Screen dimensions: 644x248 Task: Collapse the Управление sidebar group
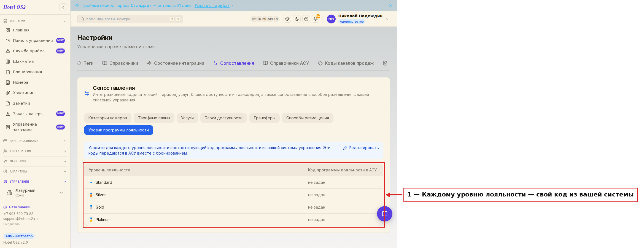click(35, 182)
